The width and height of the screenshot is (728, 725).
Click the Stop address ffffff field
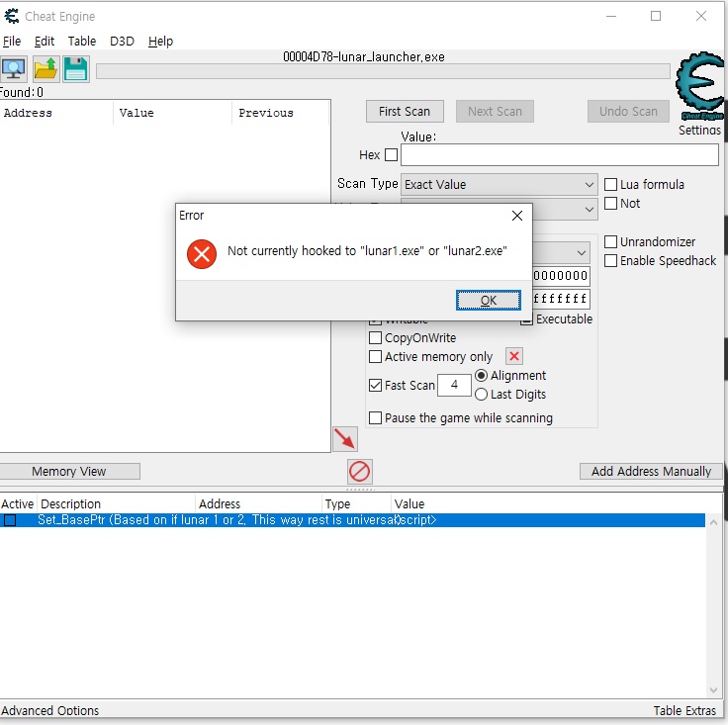[561, 299]
